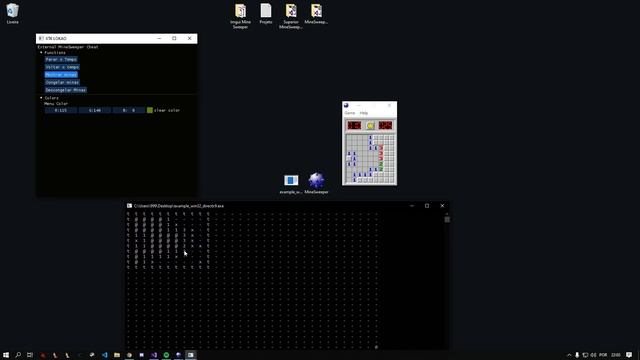
Task: Click 'Congelar minas' button in cheat window
Action: (x=62, y=82)
